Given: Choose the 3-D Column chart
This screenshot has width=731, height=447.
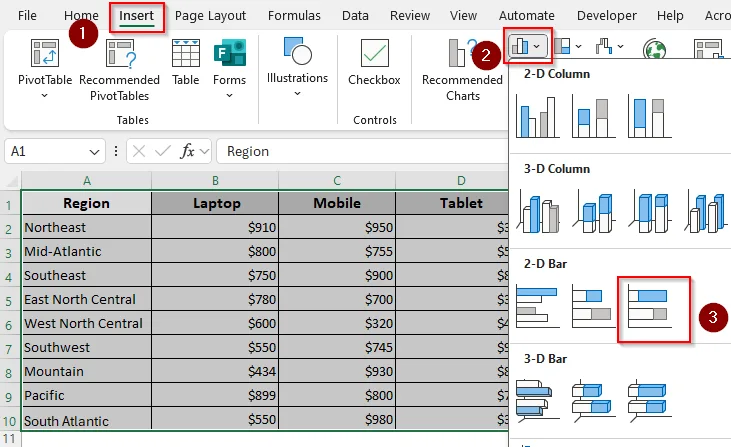Looking at the screenshot, I should pyautogui.click(x=705, y=211).
